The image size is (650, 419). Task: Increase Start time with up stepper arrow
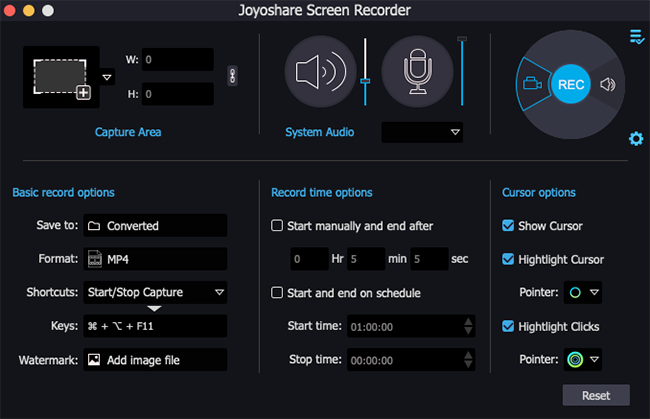point(468,322)
